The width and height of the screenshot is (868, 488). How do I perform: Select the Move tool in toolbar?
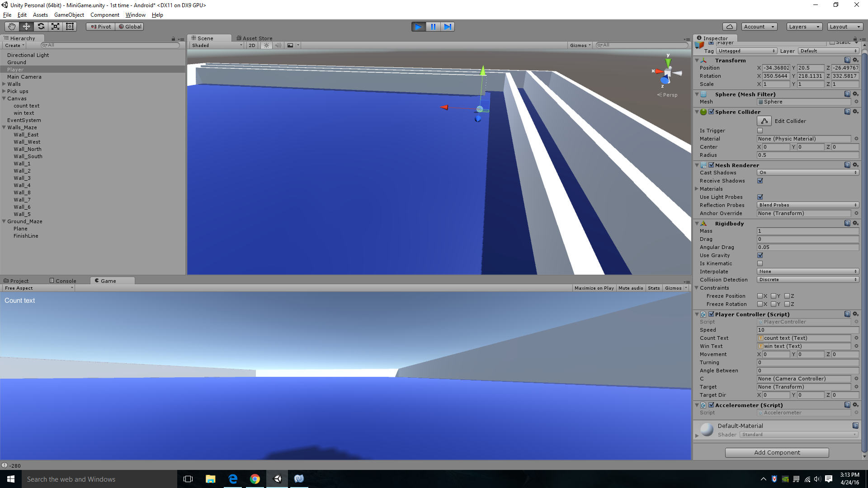pos(26,27)
